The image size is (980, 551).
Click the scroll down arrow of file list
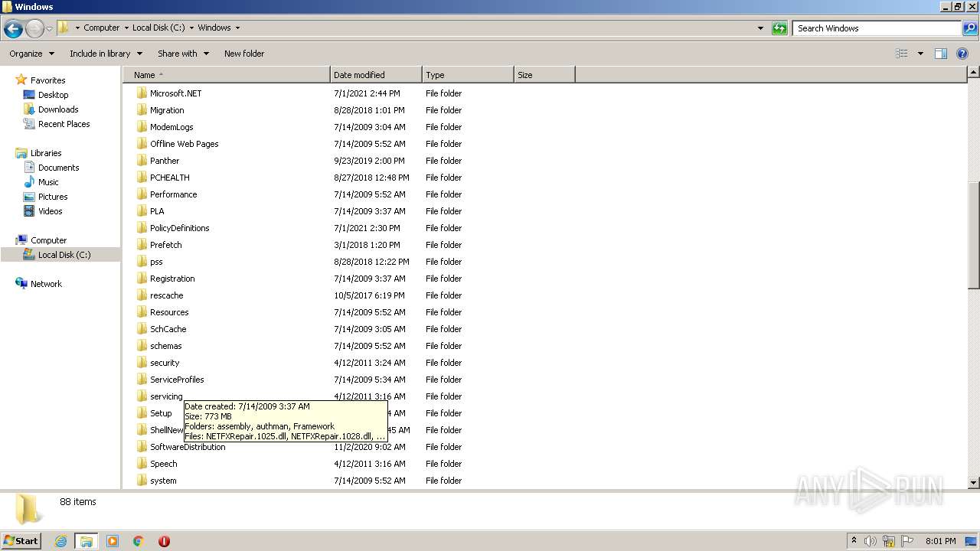point(973,483)
